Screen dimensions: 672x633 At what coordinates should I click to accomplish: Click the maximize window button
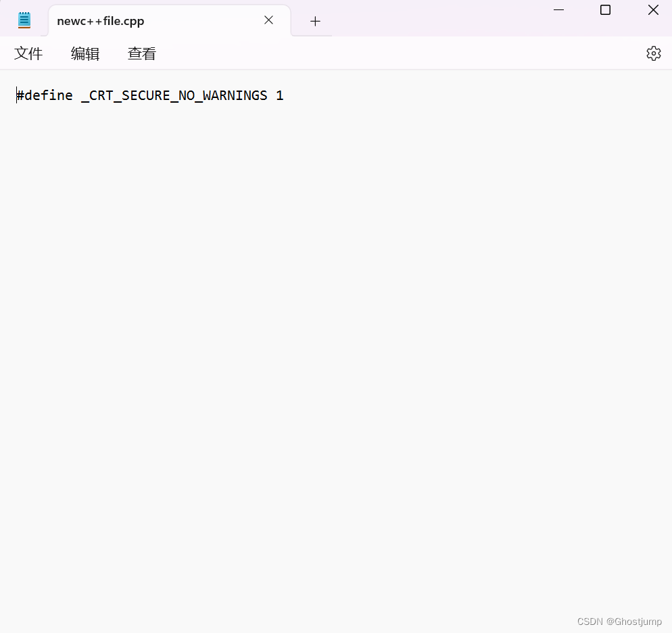604,10
